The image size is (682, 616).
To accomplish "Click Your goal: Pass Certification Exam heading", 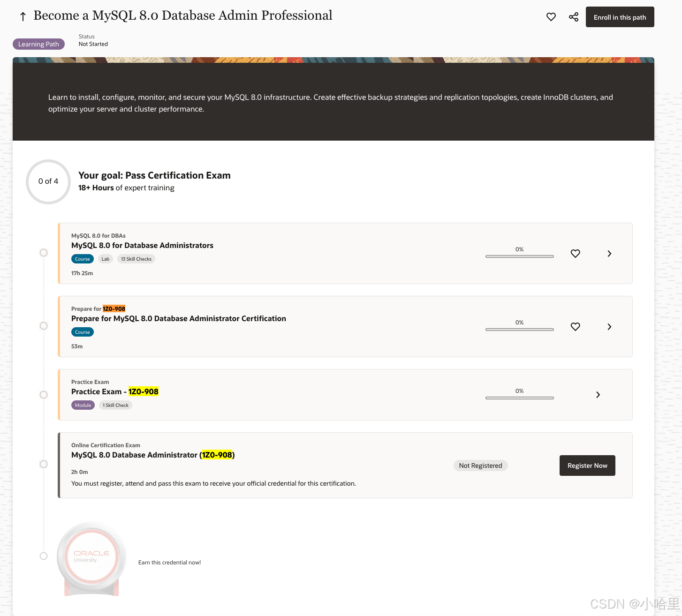I will coord(154,175).
